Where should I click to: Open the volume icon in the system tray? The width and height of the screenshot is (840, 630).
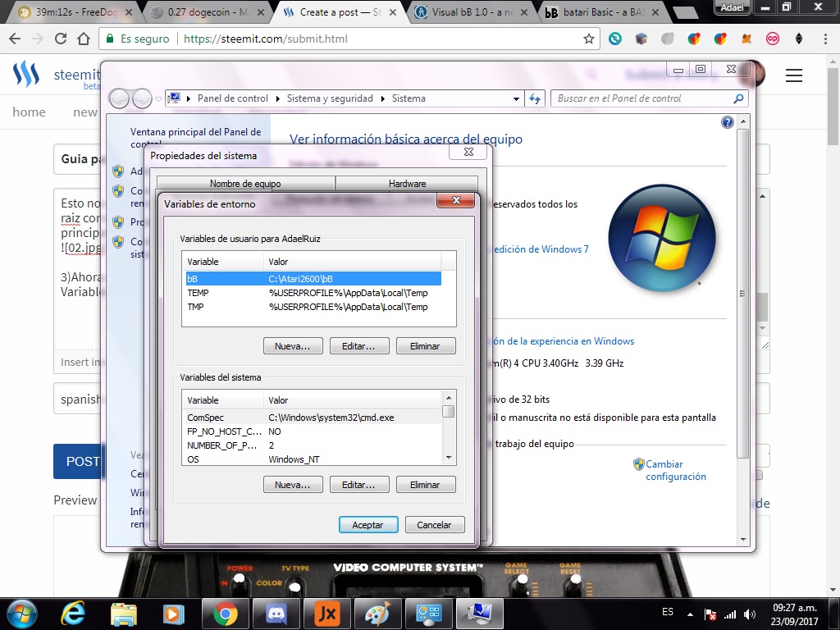[x=750, y=614]
